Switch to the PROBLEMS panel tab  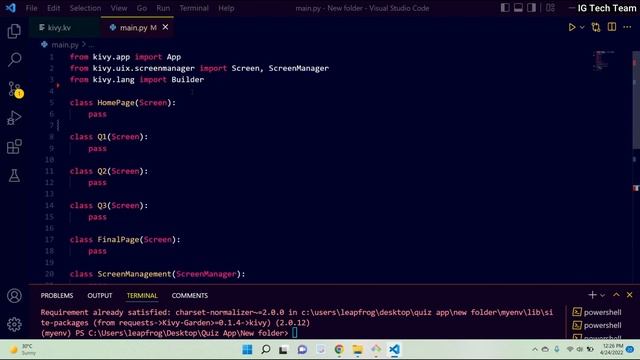point(57,296)
